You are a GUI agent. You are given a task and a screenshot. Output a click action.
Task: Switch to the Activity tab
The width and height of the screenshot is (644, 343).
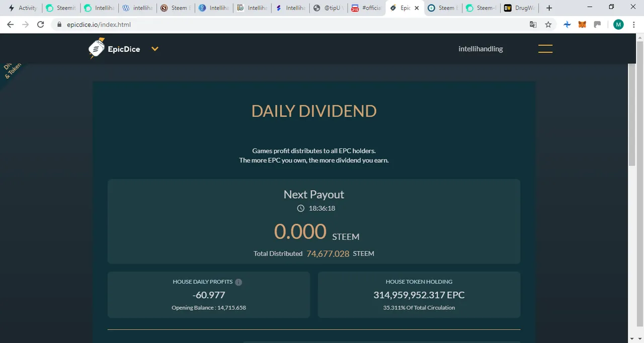(22, 8)
